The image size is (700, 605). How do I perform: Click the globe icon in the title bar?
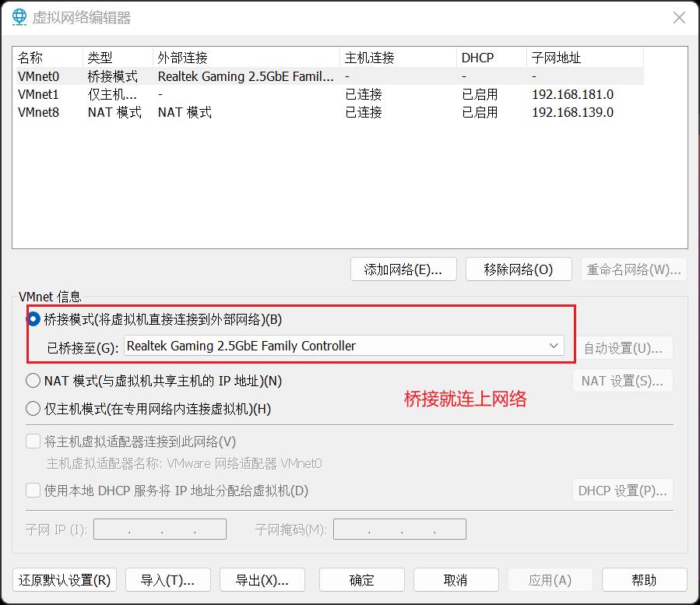pyautogui.click(x=19, y=17)
